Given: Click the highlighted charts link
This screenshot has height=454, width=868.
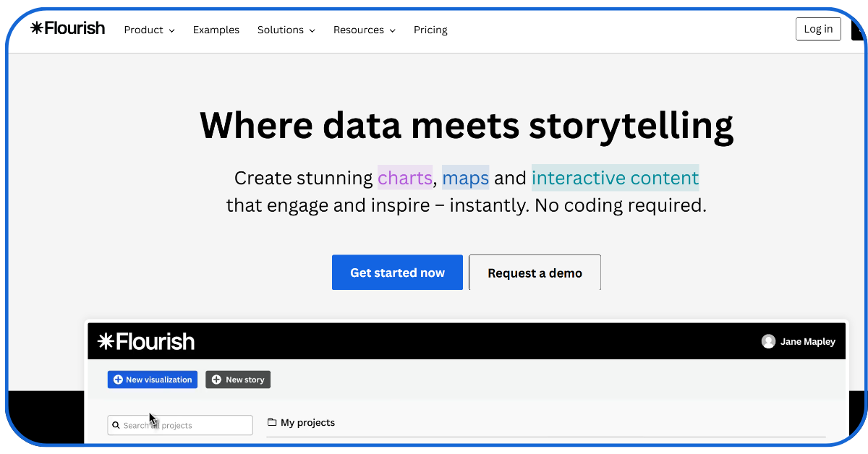Looking at the screenshot, I should click(404, 178).
